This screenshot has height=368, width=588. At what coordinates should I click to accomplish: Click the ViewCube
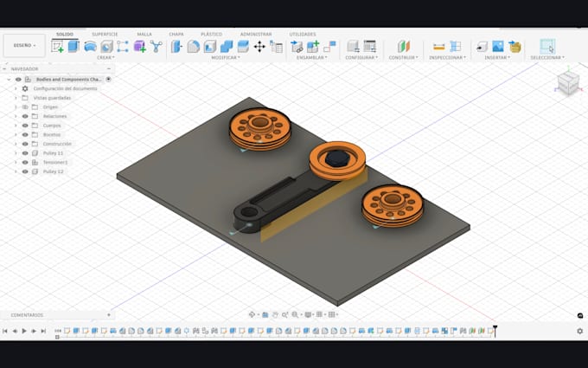point(568,82)
